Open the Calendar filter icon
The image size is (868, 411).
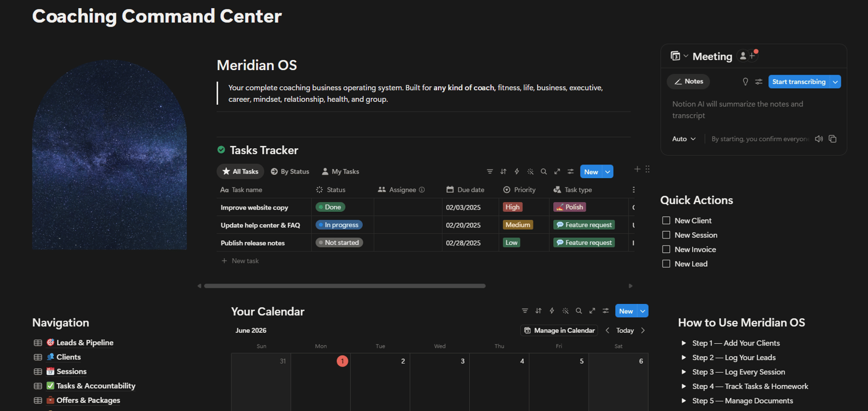(525, 311)
